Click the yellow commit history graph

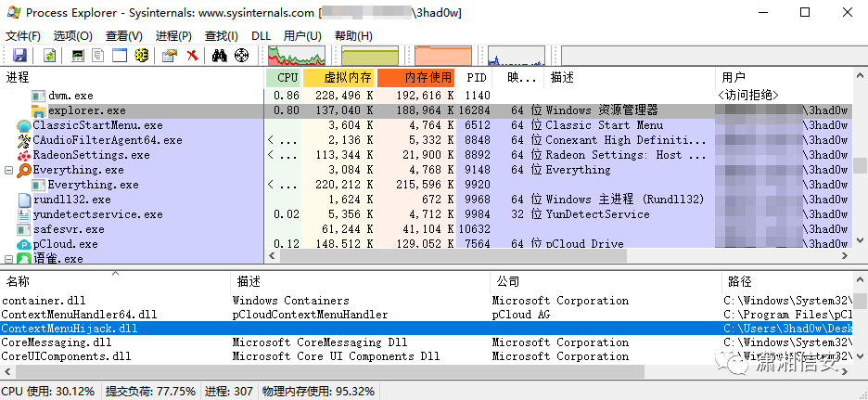[x=370, y=56]
